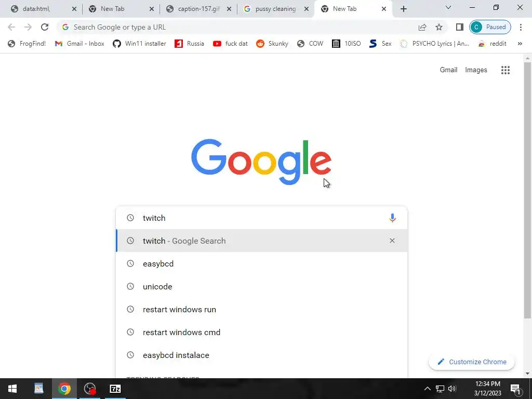Click the Customize Chrome button
The height and width of the screenshot is (399, 532).
[472, 362]
